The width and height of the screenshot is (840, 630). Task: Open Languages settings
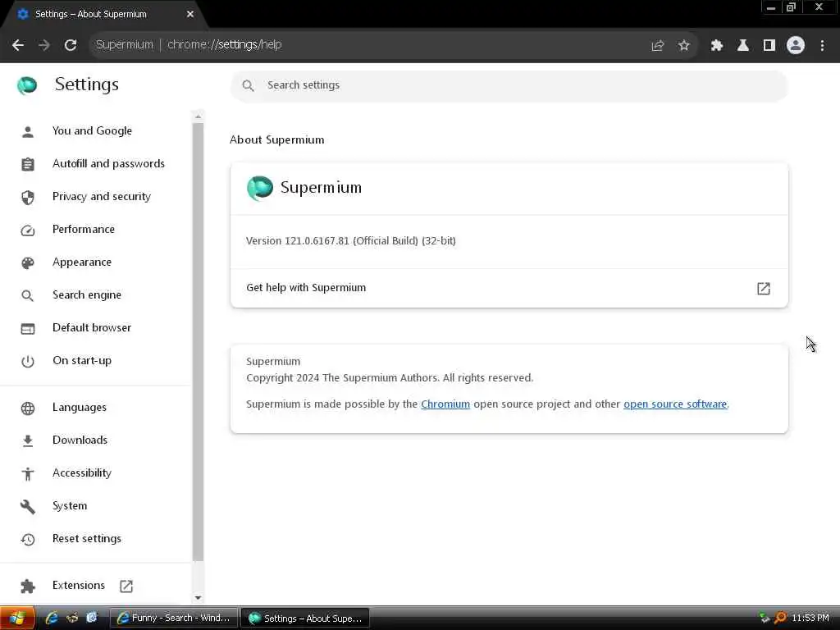click(80, 407)
